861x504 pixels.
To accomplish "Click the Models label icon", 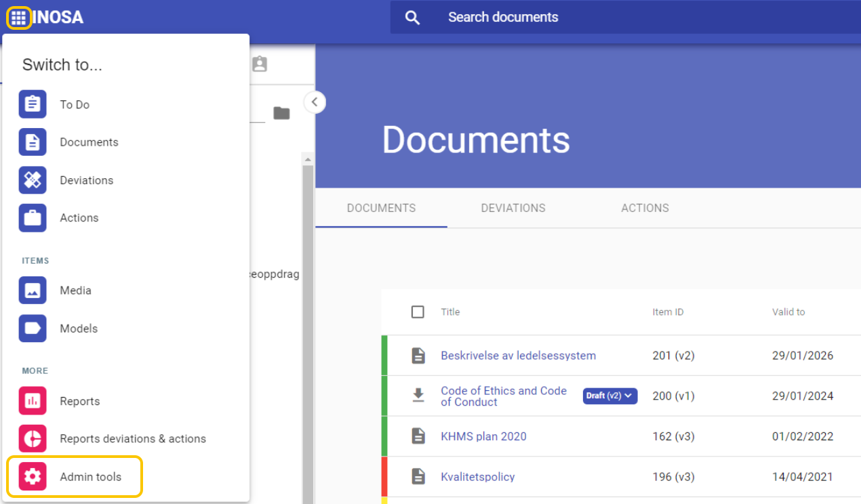I will (x=33, y=329).
